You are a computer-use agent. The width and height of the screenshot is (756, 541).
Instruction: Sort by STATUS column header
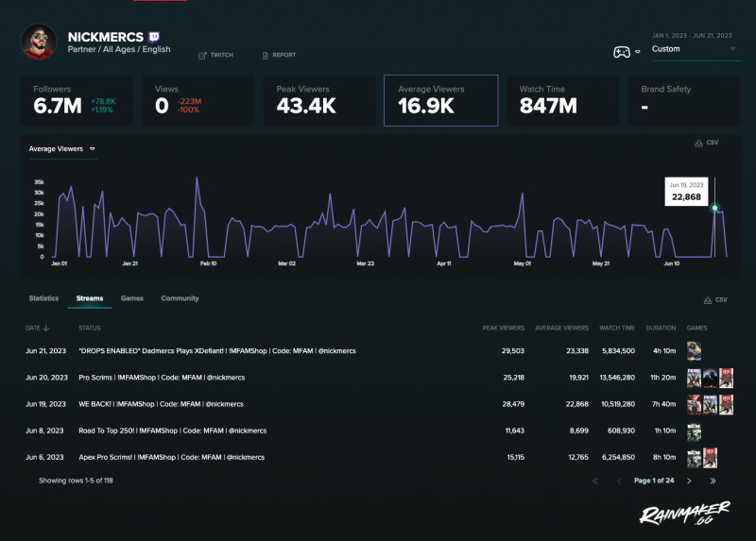coord(90,328)
